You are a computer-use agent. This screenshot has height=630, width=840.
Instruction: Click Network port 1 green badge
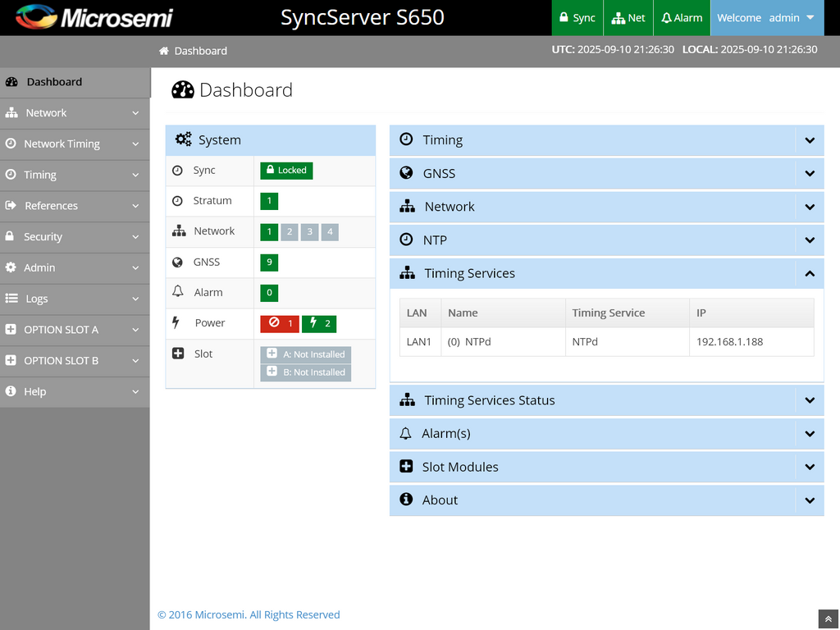(x=269, y=232)
